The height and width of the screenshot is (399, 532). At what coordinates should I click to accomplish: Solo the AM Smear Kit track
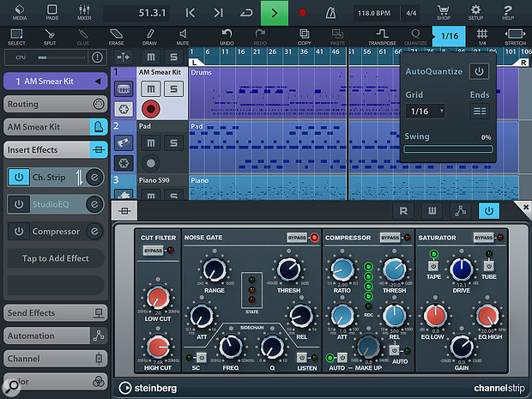pyautogui.click(x=173, y=89)
